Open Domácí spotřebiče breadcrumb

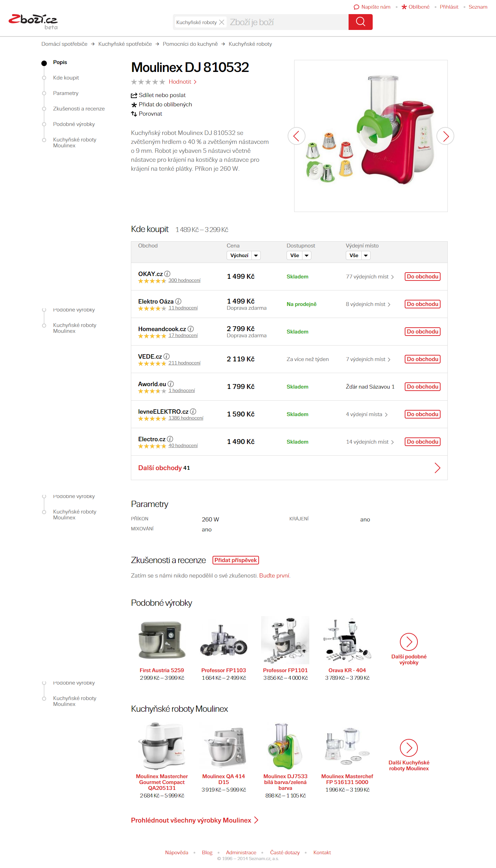[64, 44]
